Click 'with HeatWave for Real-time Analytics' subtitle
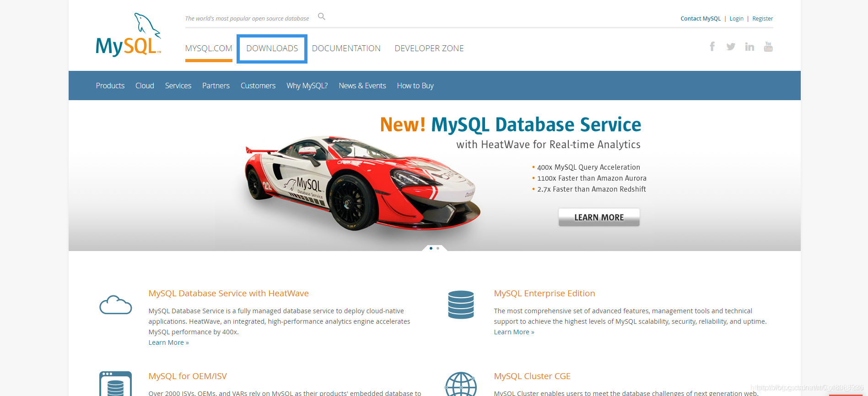 click(548, 144)
